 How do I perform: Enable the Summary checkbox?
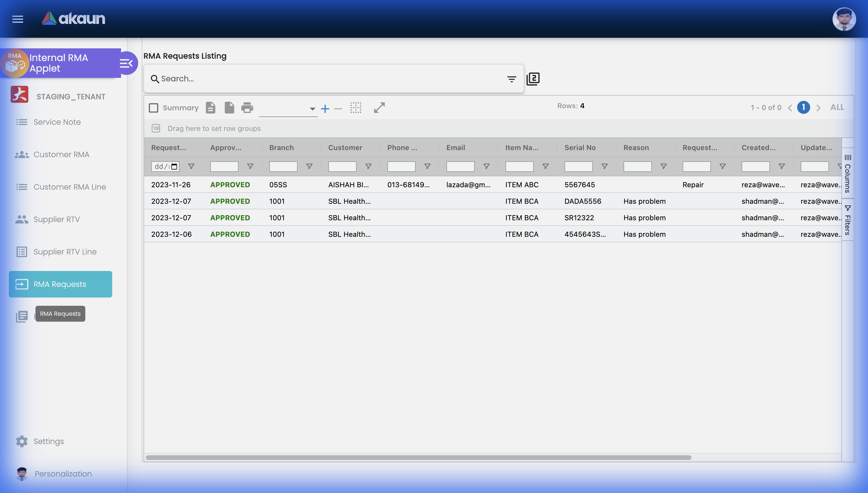(x=154, y=107)
